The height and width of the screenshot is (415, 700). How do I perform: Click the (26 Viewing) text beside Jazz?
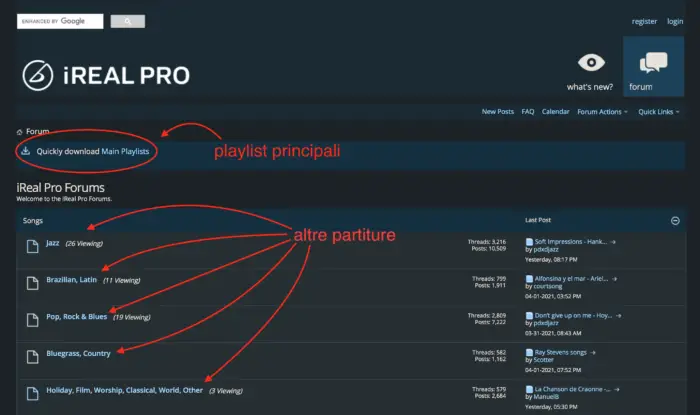(x=84, y=244)
